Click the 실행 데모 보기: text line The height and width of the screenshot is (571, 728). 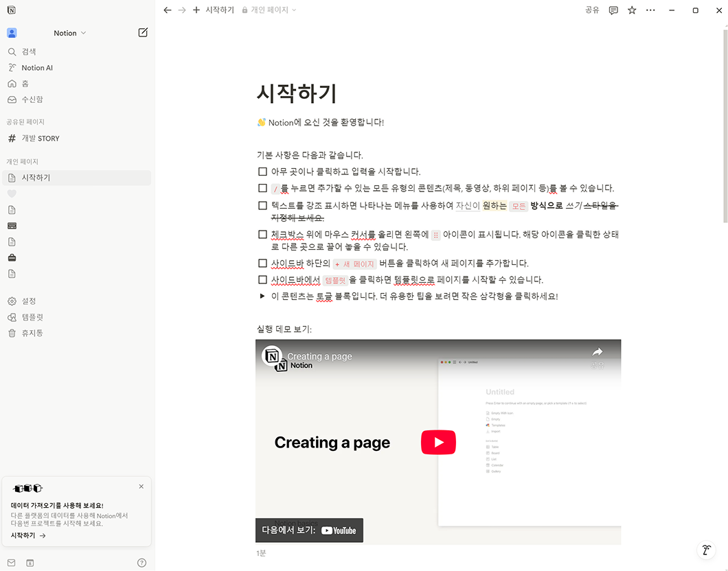pyautogui.click(x=284, y=329)
